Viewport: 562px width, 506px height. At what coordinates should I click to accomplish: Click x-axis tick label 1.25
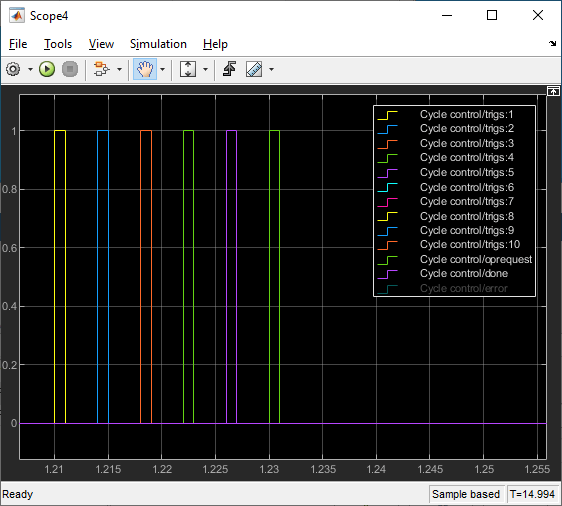click(484, 469)
